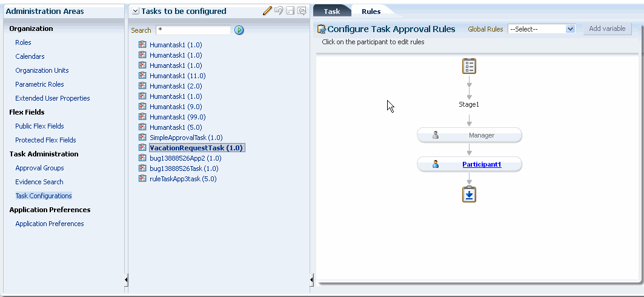Viewport: 644px width, 297px height.
Task: Collapse the Tasks to be configured panel
Action: click(x=136, y=12)
